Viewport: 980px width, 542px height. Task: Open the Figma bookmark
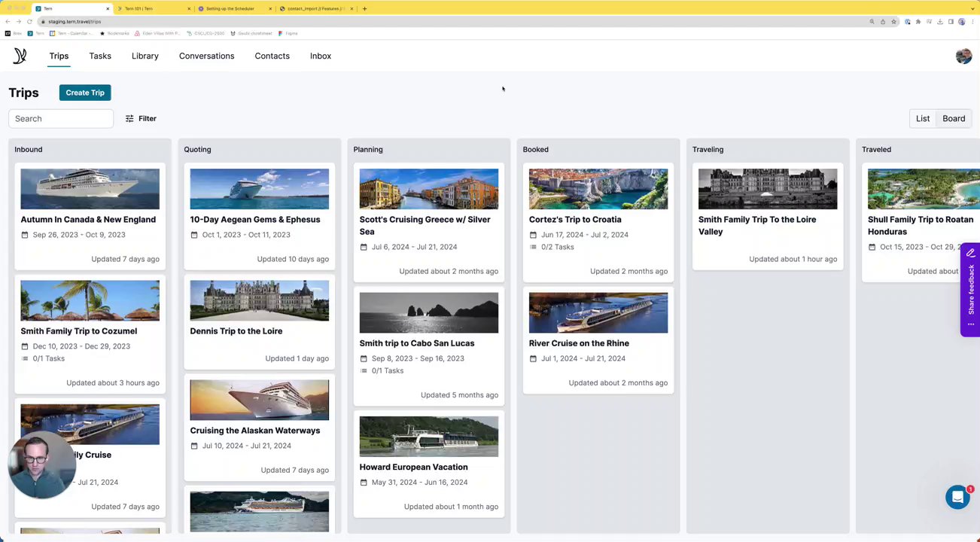288,34
